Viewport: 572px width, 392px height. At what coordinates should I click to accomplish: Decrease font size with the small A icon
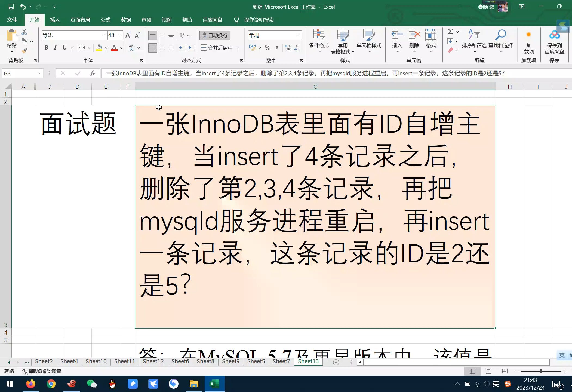tap(137, 35)
